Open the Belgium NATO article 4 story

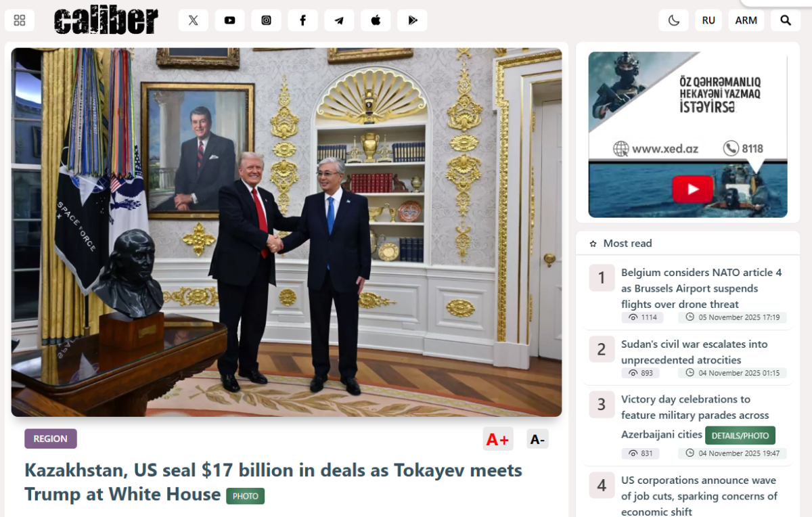point(702,288)
